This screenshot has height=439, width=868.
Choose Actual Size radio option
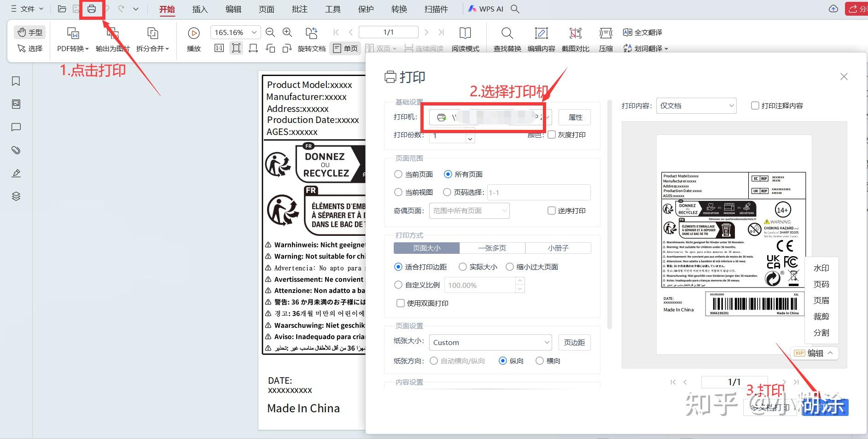tap(463, 267)
